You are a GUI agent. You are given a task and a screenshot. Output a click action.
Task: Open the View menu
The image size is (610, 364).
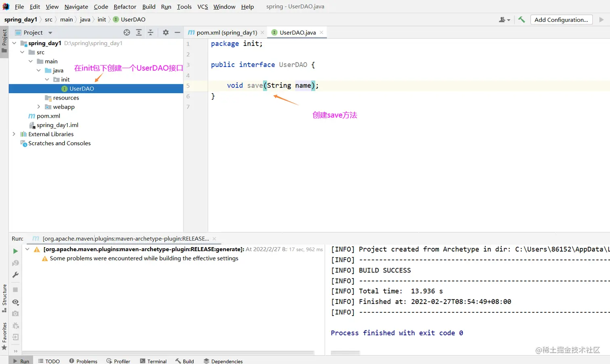point(52,6)
